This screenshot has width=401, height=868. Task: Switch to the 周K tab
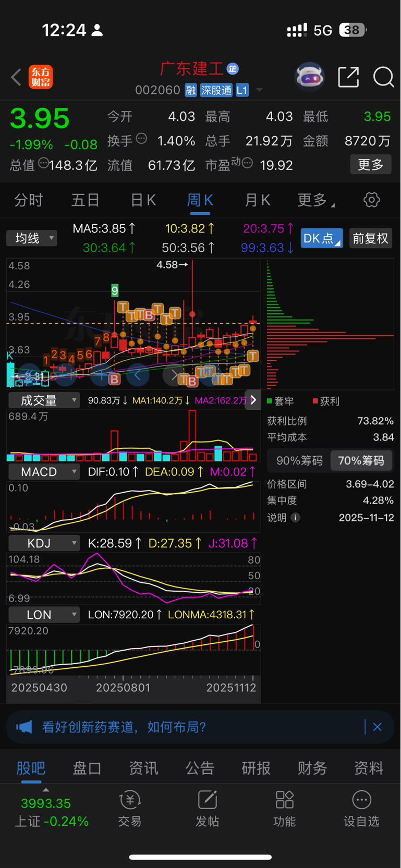(200, 200)
